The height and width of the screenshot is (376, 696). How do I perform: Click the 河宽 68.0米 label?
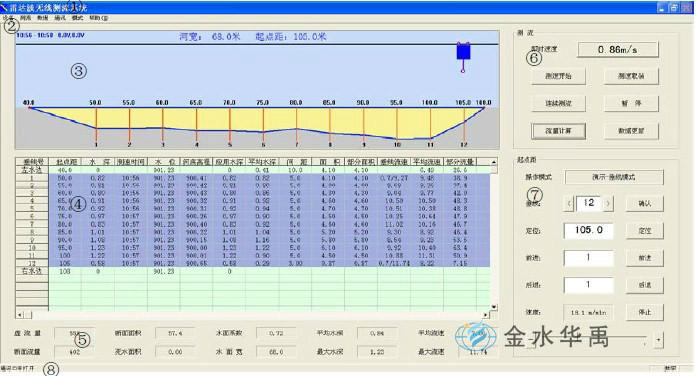[210, 37]
